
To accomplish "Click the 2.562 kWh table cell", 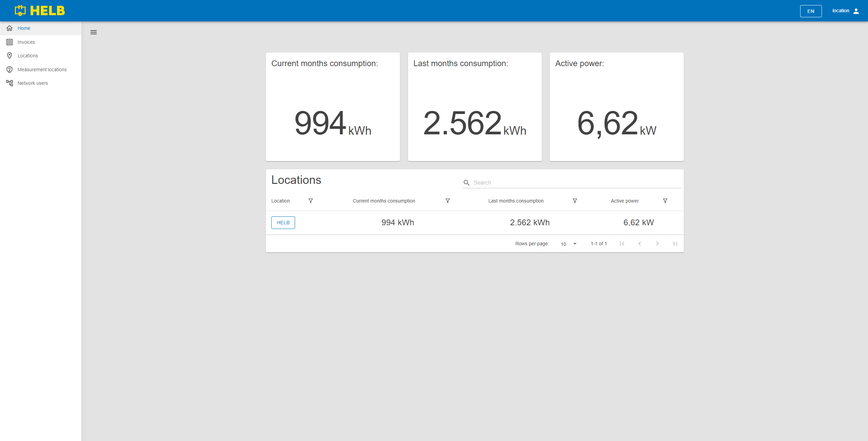I will (x=530, y=223).
